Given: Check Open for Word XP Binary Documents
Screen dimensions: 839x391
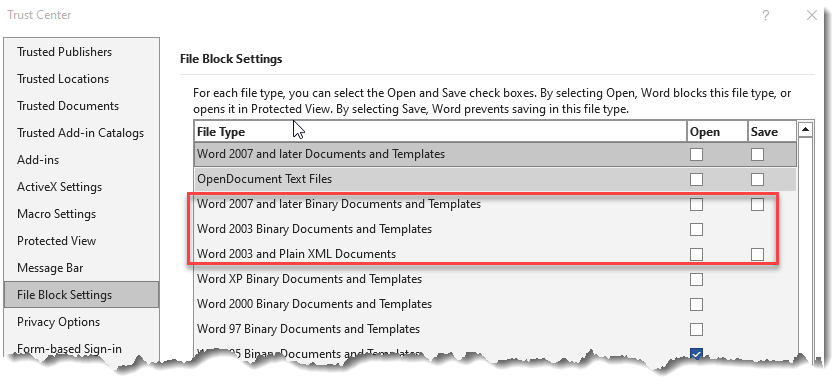Looking at the screenshot, I should [696, 279].
